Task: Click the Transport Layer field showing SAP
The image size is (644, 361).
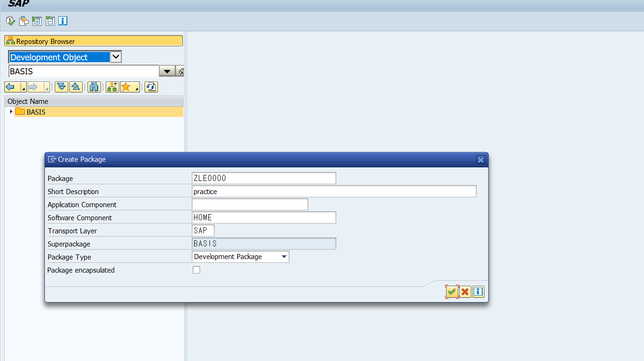Action: point(203,231)
